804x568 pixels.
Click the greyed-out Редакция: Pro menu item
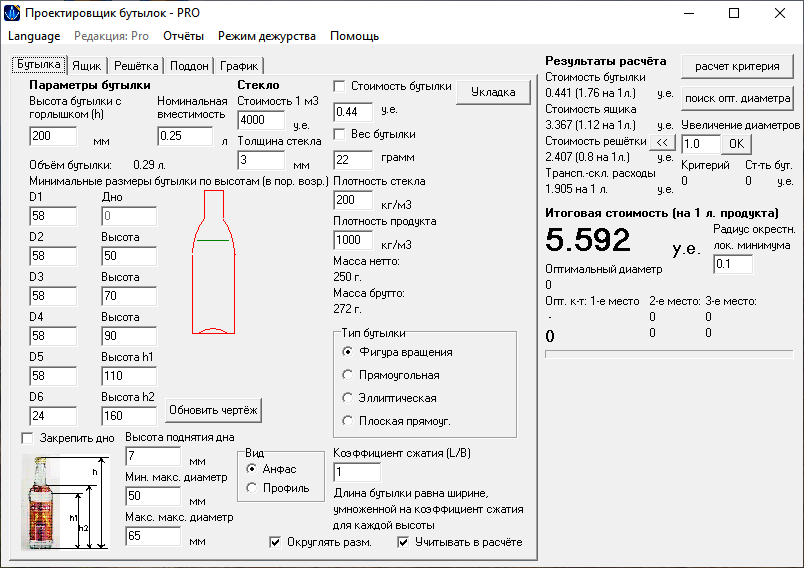tap(111, 36)
